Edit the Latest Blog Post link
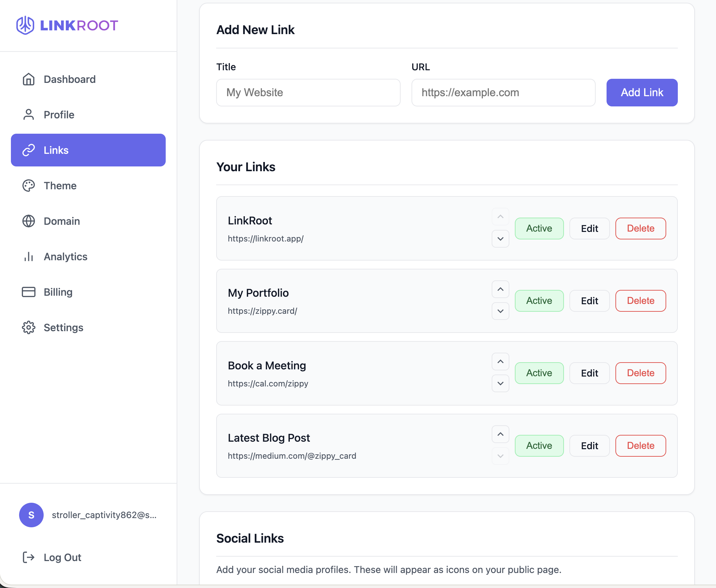Screen dimensions: 716x588 pos(590,446)
